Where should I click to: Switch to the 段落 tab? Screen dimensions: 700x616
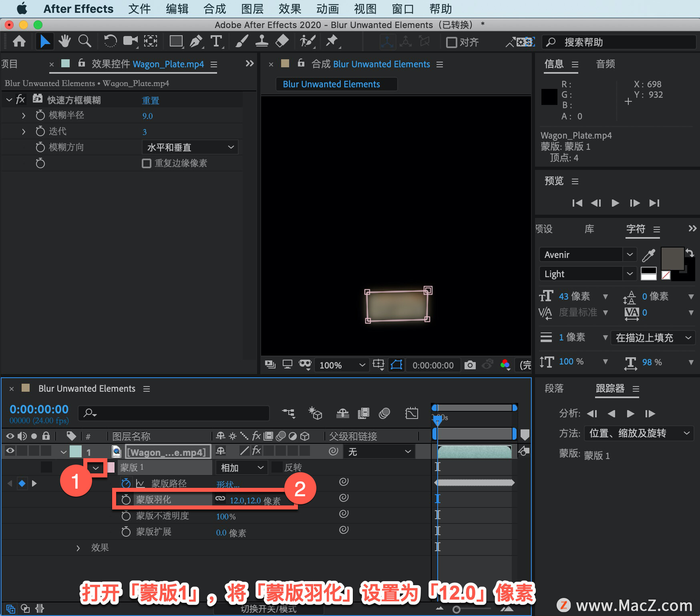point(554,388)
